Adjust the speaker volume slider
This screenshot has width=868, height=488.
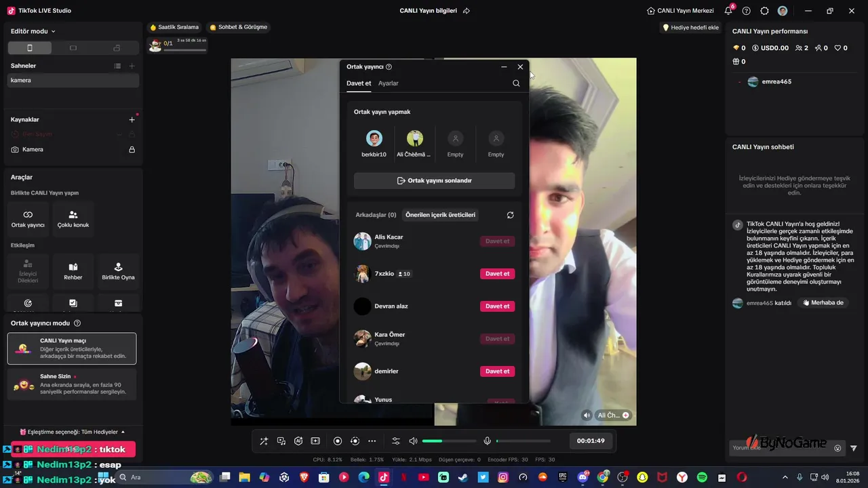tap(449, 441)
